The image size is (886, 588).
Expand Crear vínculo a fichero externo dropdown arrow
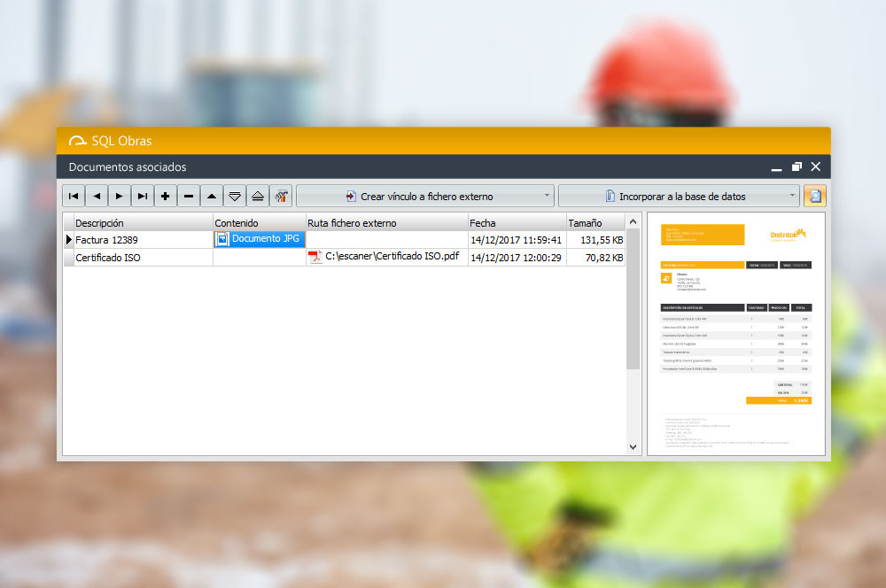pyautogui.click(x=547, y=196)
